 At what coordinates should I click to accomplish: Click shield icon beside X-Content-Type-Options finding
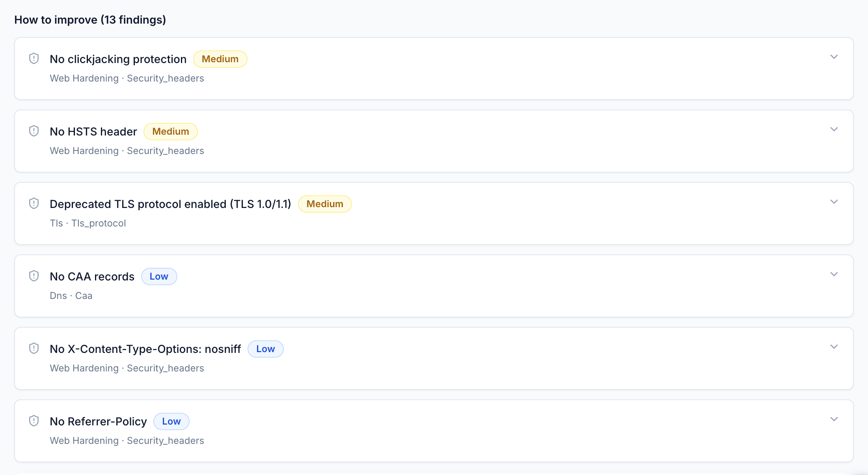coord(34,348)
